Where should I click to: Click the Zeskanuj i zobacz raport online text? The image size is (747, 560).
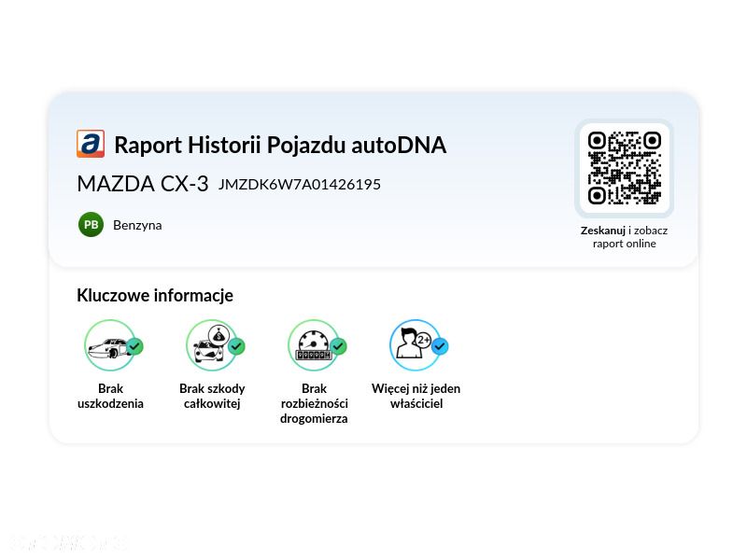point(624,237)
